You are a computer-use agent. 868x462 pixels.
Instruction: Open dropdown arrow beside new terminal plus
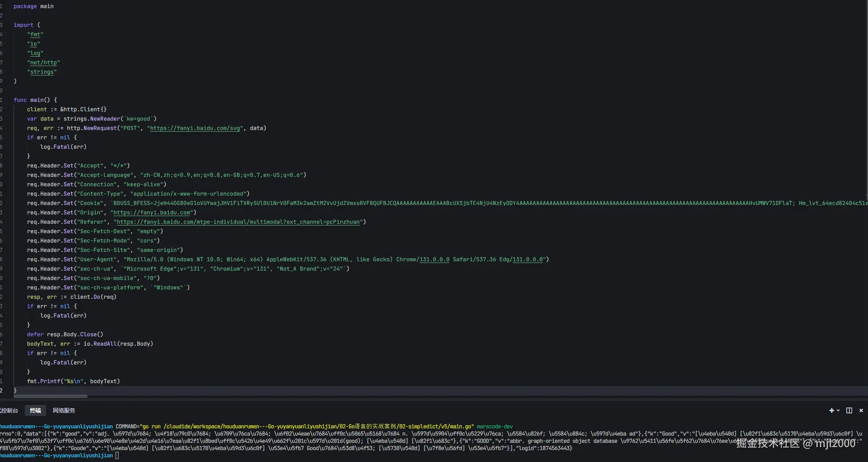point(838,410)
